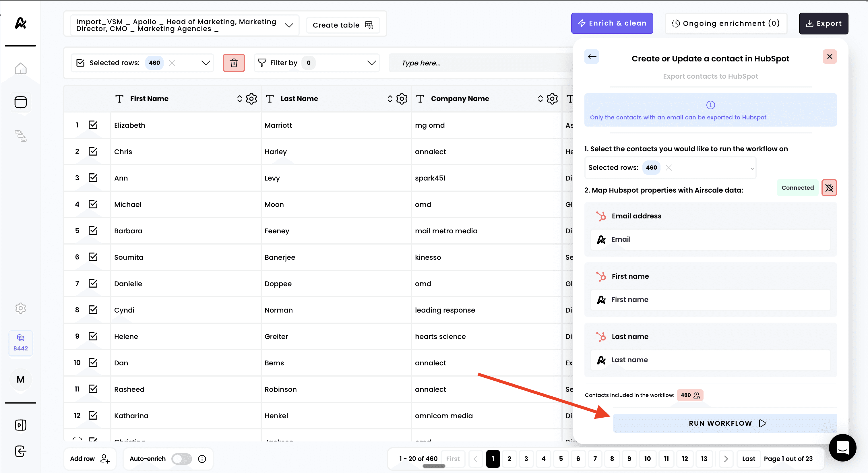
Task: Click the RUN WORKFLOW button
Action: (724, 423)
